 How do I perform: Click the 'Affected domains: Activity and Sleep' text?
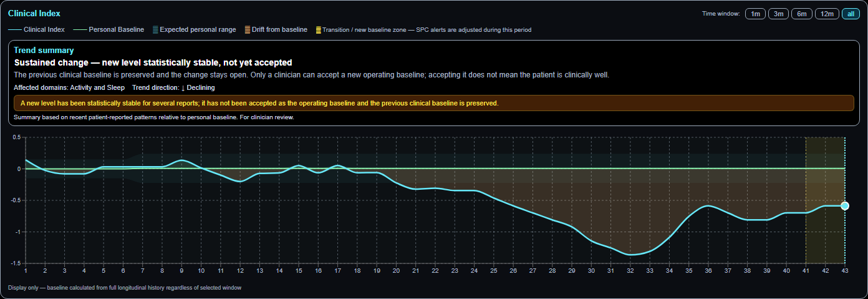click(x=69, y=87)
